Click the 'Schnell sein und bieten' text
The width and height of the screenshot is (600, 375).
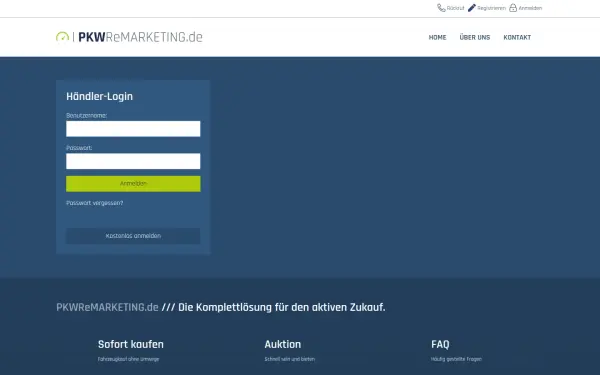[x=290, y=359]
